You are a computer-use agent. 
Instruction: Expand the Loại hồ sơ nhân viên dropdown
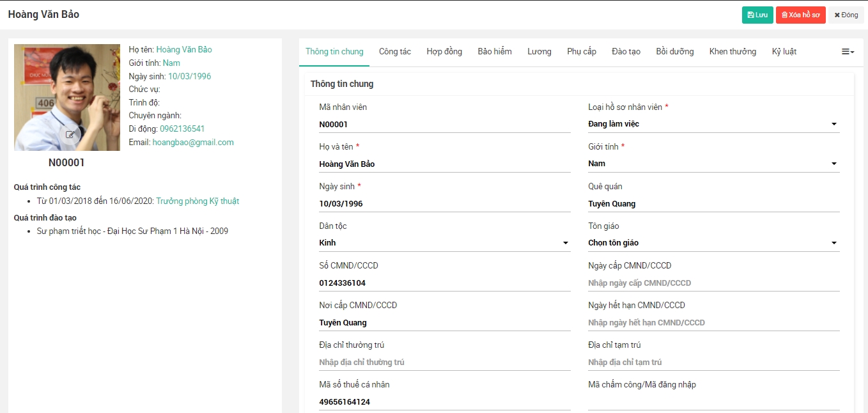pyautogui.click(x=713, y=124)
